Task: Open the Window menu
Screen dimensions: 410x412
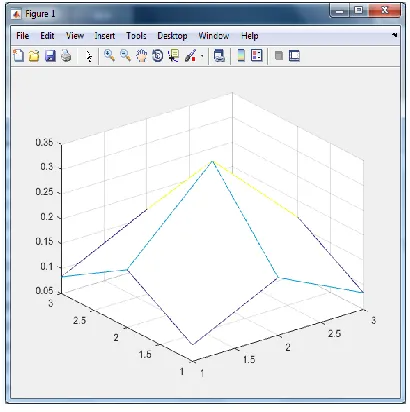Action: coord(214,36)
